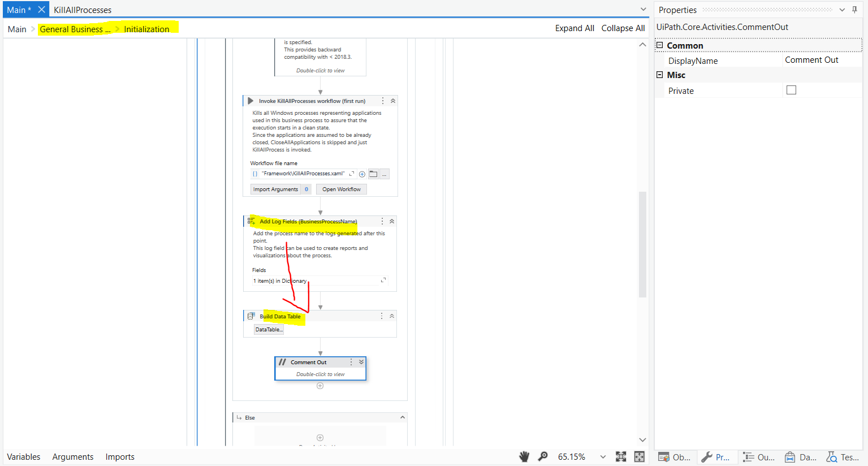Click the magnifier zoom icon
The height and width of the screenshot is (466, 868).
pos(543,456)
